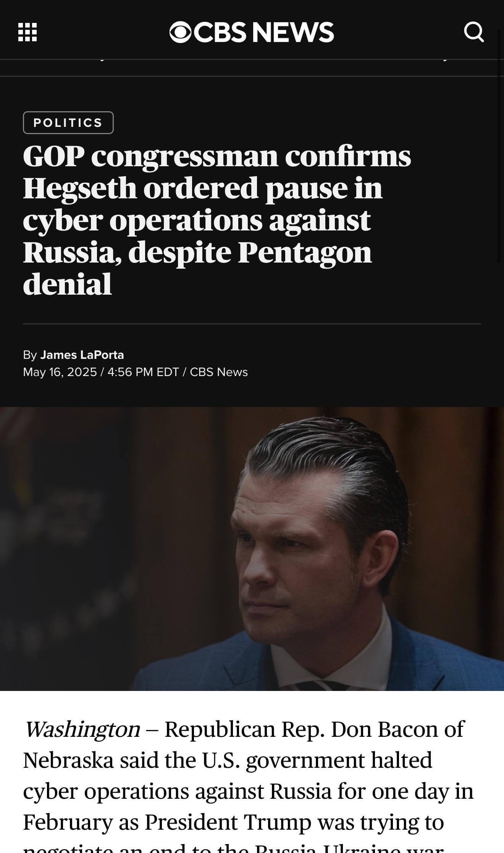
Task: Click the vertical scrollbar on right edge
Action: [x=499, y=145]
